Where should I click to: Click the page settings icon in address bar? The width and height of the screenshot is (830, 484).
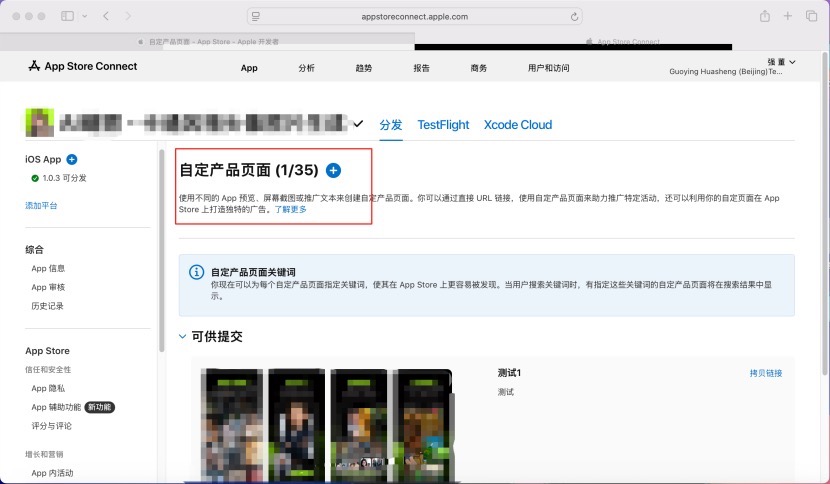256,16
